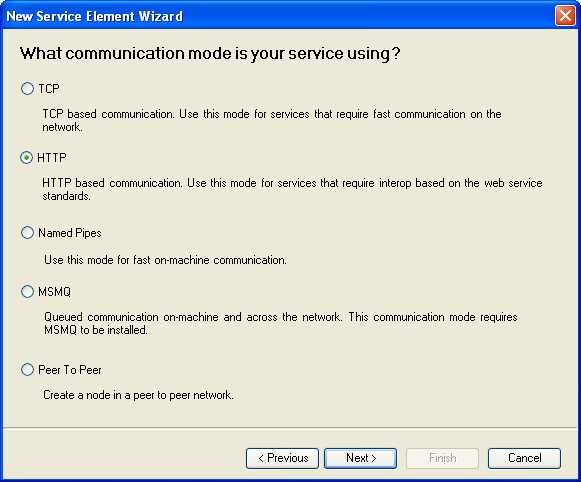Choose the HTTP radio button
The height and width of the screenshot is (482, 581).
tap(27, 158)
